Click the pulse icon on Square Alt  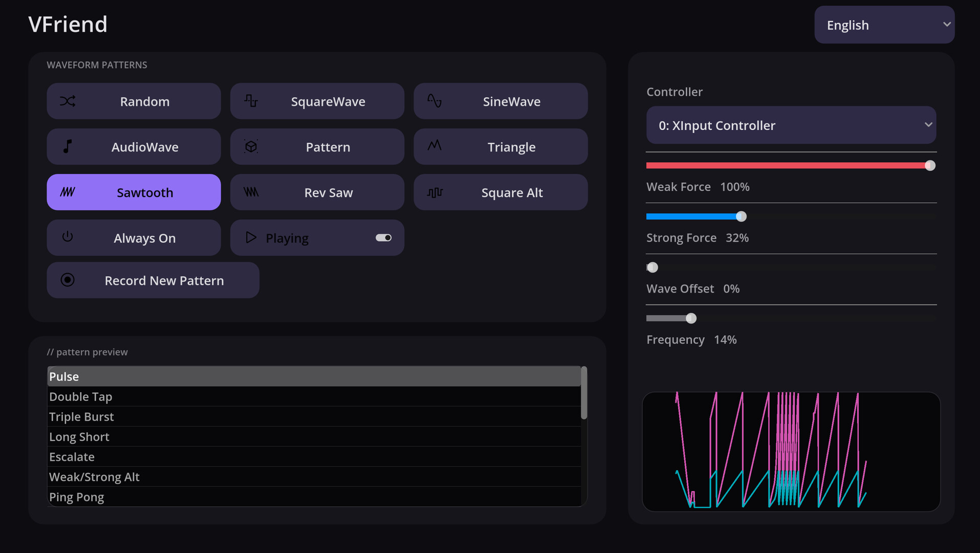coord(434,192)
